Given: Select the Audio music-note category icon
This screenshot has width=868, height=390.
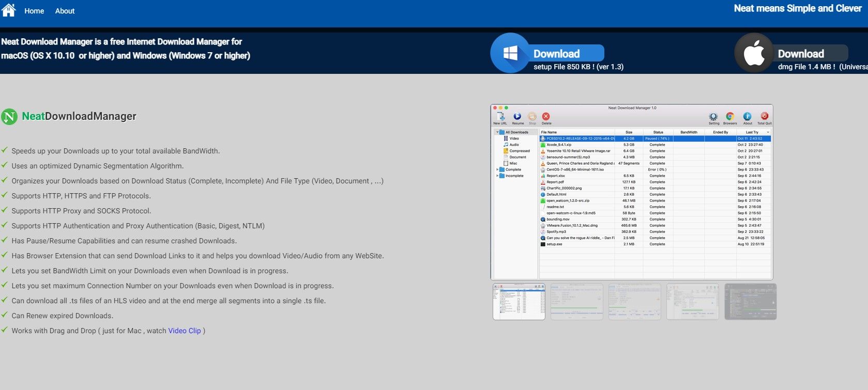Looking at the screenshot, I should point(506,145).
